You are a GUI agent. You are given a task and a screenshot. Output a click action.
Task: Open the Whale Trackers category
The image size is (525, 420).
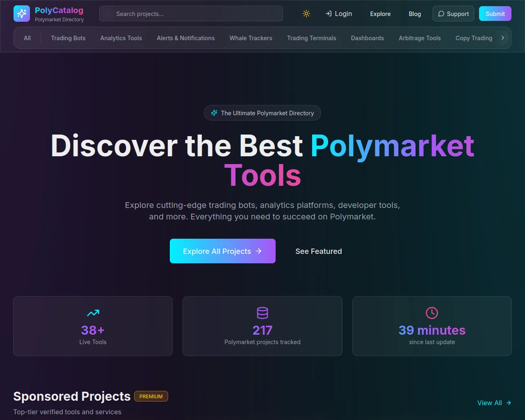click(251, 38)
